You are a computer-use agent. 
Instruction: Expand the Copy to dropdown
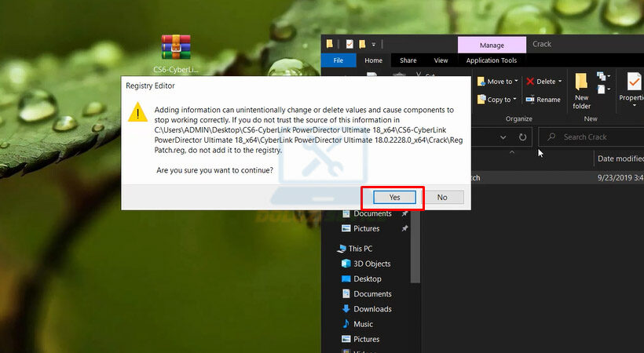(x=515, y=100)
